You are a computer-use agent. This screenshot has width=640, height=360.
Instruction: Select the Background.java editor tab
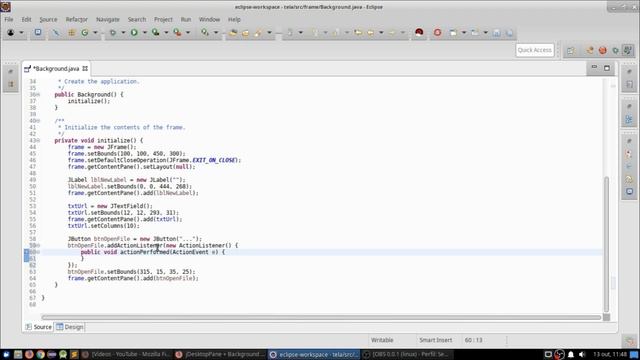[x=56, y=69]
